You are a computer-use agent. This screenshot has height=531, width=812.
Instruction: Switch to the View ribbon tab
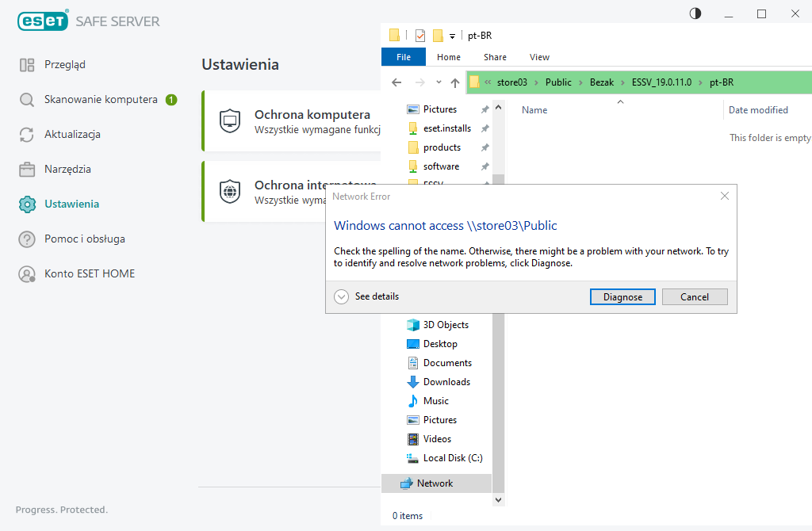pyautogui.click(x=539, y=57)
